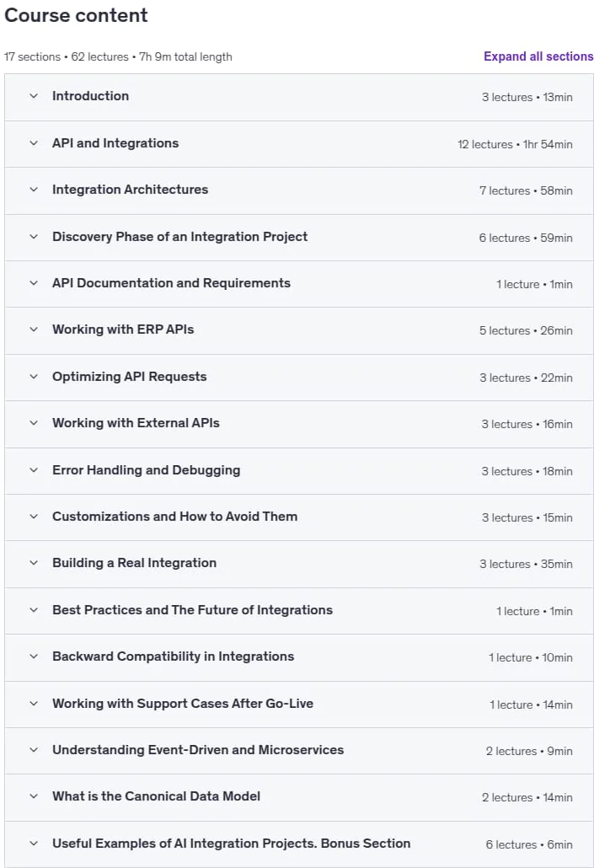Viewport: 594px width, 868px height.
Task: Open the Working with Support Cases After Go-Live title
Action: (183, 704)
